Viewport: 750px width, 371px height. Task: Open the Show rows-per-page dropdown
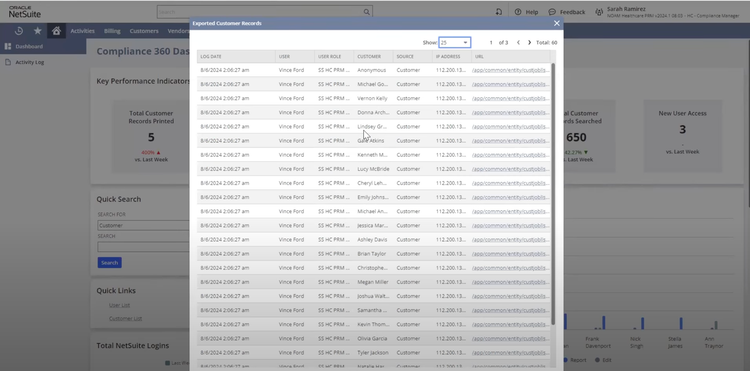(x=454, y=43)
